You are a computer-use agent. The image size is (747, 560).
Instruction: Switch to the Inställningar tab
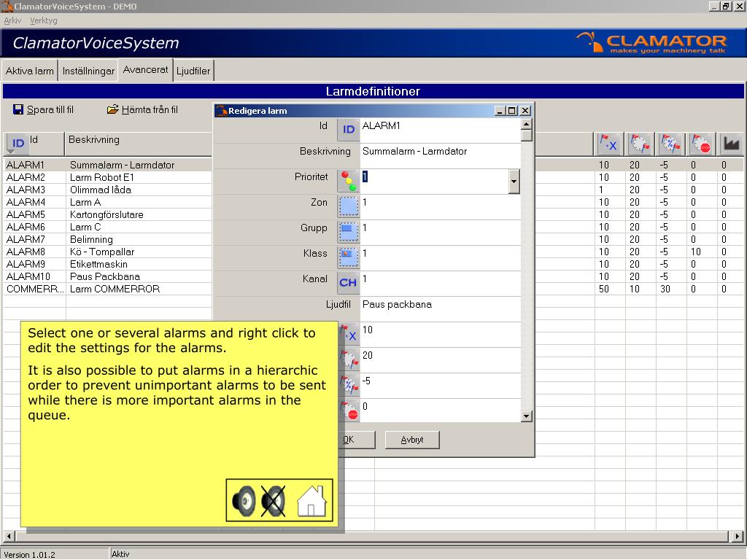pos(88,71)
